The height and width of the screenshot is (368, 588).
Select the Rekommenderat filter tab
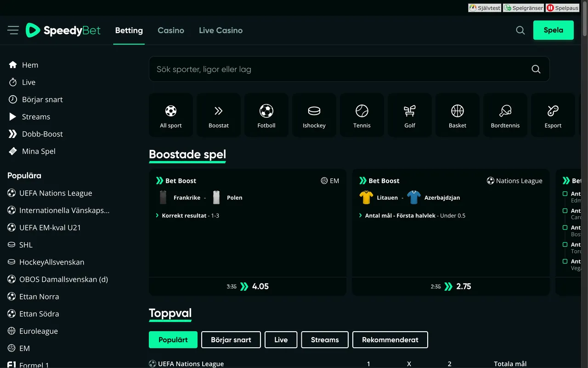[x=390, y=340]
